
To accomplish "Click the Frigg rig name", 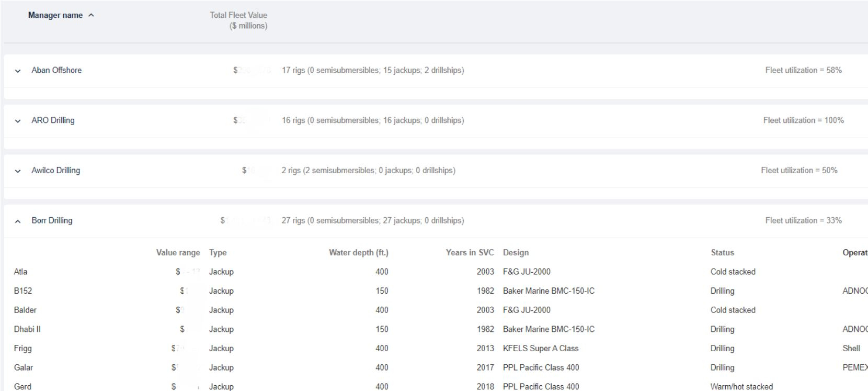I will click(22, 348).
